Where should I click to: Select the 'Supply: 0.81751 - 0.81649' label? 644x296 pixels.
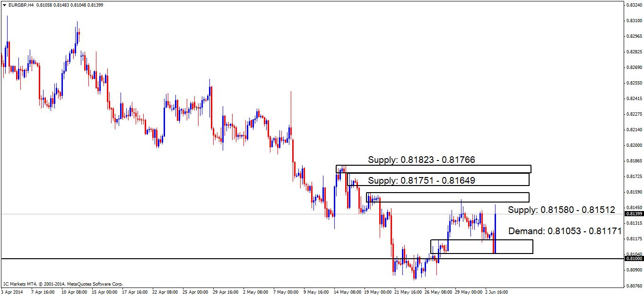421,180
